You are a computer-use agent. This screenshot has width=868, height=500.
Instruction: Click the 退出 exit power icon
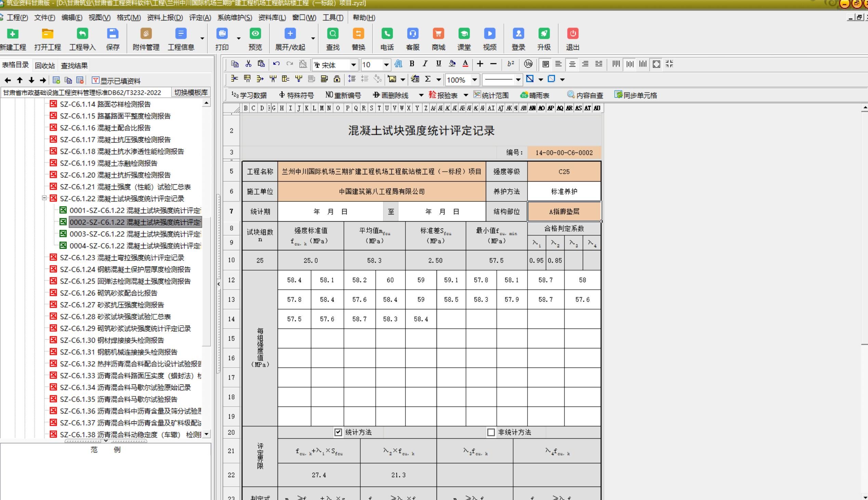(x=573, y=34)
